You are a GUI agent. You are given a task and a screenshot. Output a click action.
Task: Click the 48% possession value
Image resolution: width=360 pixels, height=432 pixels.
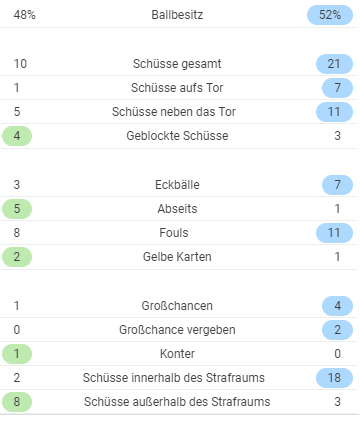[x=25, y=15]
